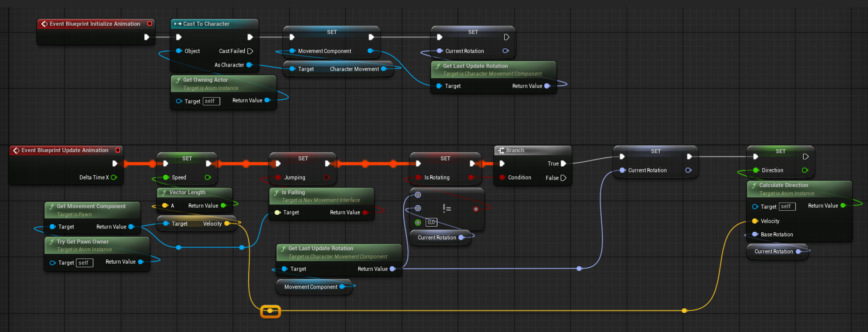This screenshot has width=868, height=332.
Task: Click exec output pin of SET Speed node
Action: (x=208, y=163)
